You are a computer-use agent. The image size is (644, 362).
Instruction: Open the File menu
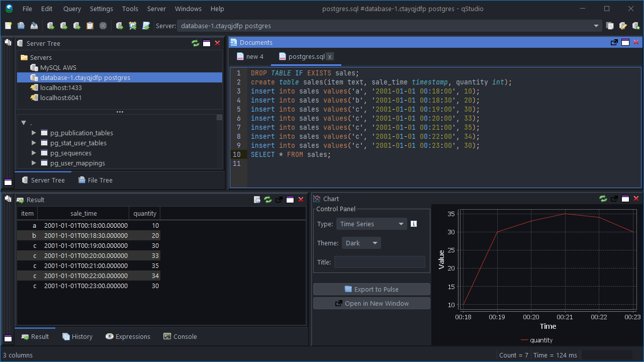(x=27, y=9)
